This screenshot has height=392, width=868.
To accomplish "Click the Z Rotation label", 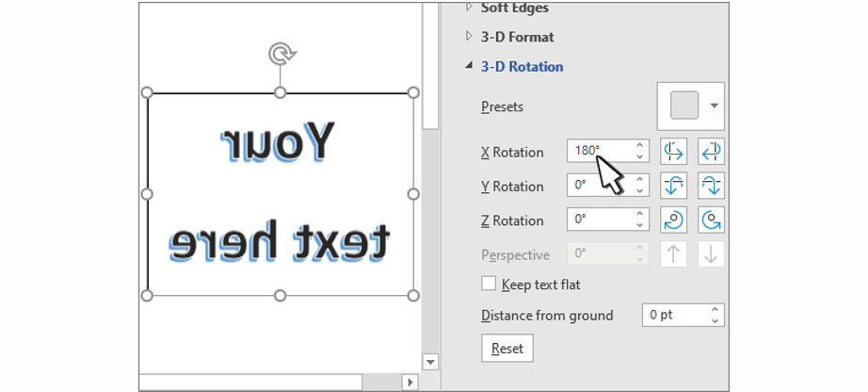I will click(x=512, y=221).
